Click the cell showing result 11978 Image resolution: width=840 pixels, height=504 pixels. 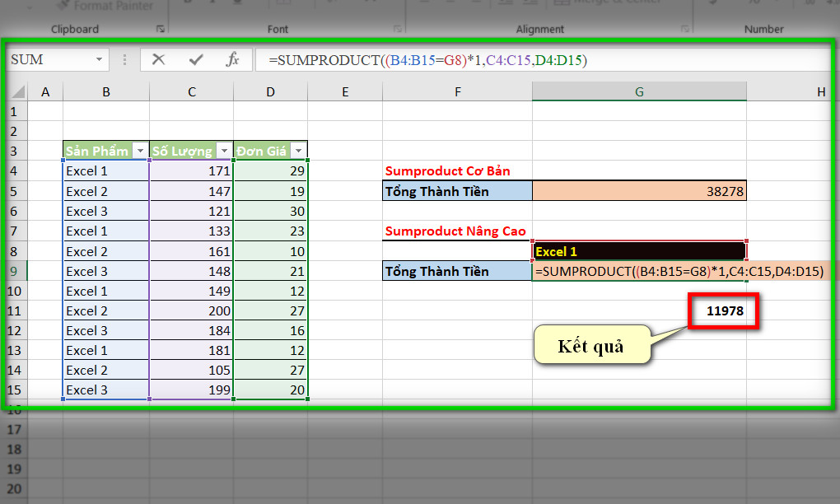coord(723,310)
